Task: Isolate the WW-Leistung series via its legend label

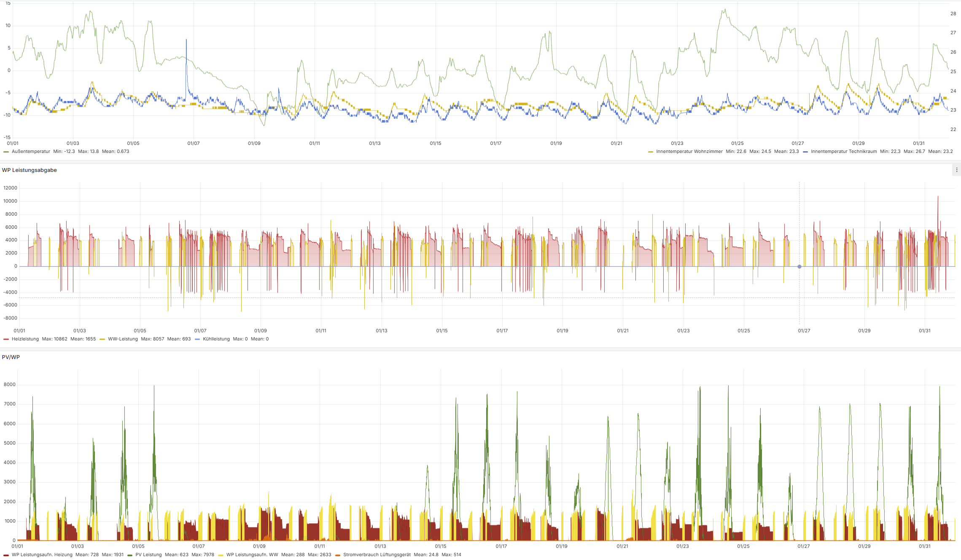Action: [123, 339]
